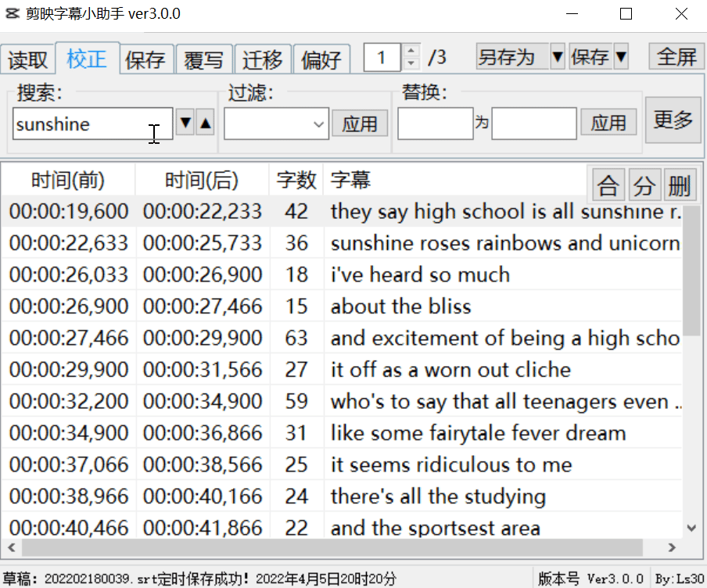707x588 pixels.
Task: Switch to the 读取 tab
Action: click(x=28, y=58)
